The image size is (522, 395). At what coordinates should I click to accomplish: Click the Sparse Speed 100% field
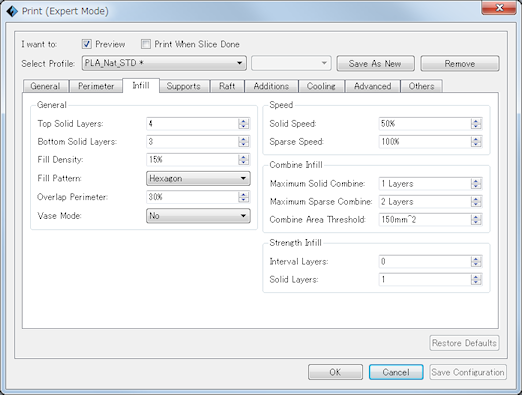tap(425, 142)
